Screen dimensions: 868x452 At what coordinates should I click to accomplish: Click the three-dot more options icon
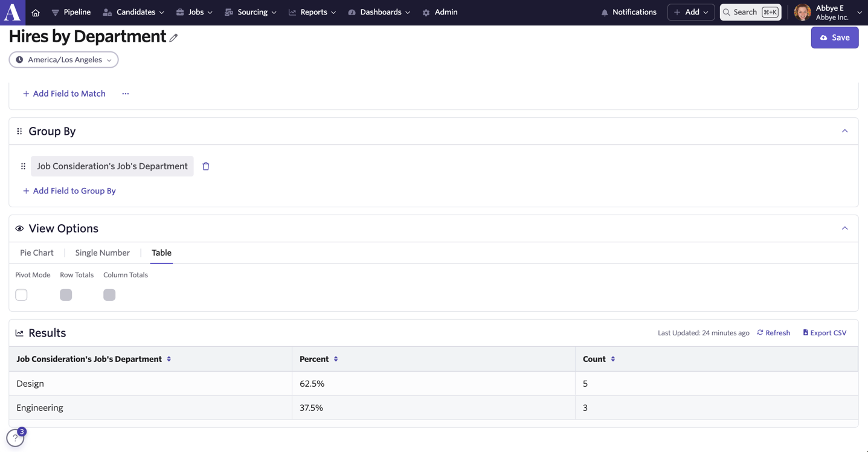[x=126, y=94]
